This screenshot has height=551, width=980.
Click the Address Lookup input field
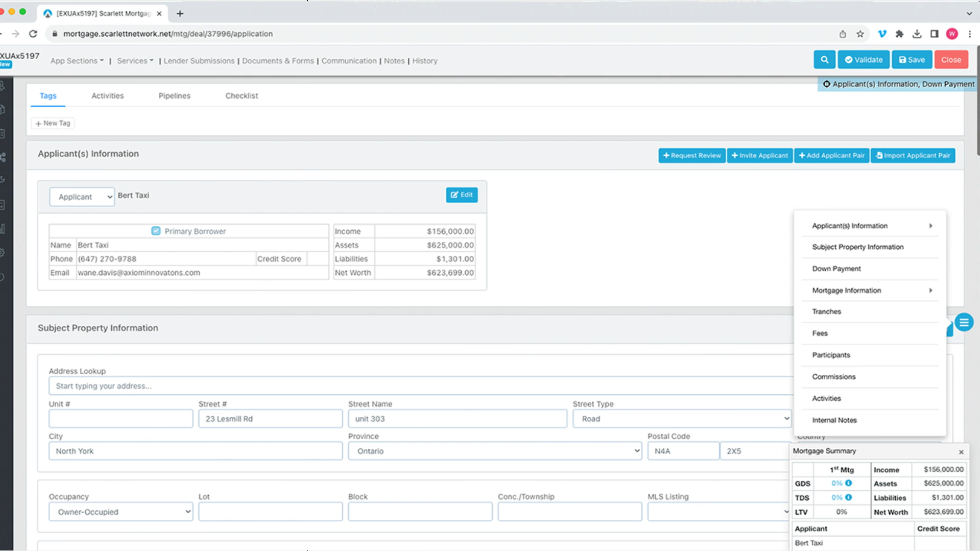(420, 386)
